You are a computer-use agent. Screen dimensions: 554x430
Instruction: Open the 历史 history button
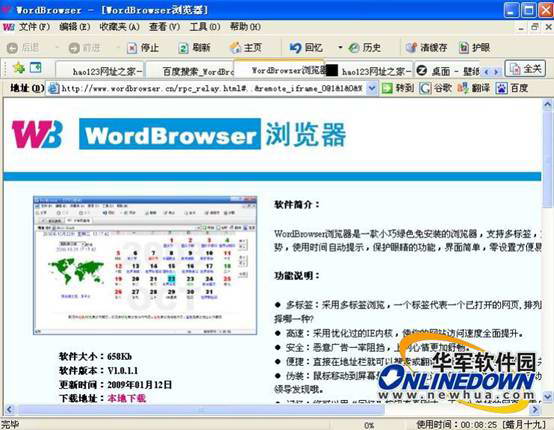pos(365,48)
